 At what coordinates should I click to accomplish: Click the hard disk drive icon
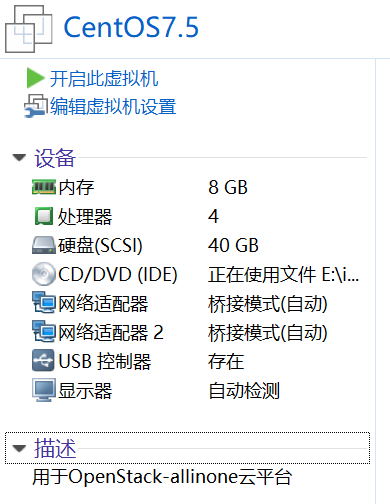tap(44, 245)
